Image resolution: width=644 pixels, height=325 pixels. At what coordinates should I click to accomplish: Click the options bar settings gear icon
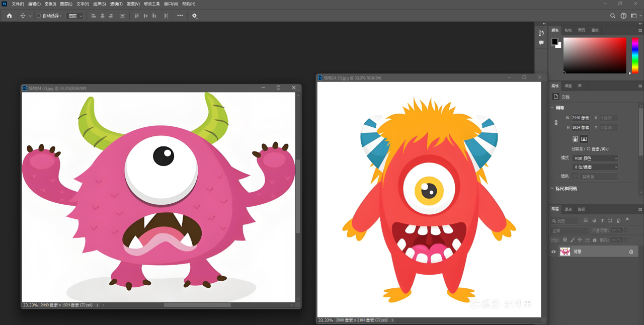[x=195, y=16]
